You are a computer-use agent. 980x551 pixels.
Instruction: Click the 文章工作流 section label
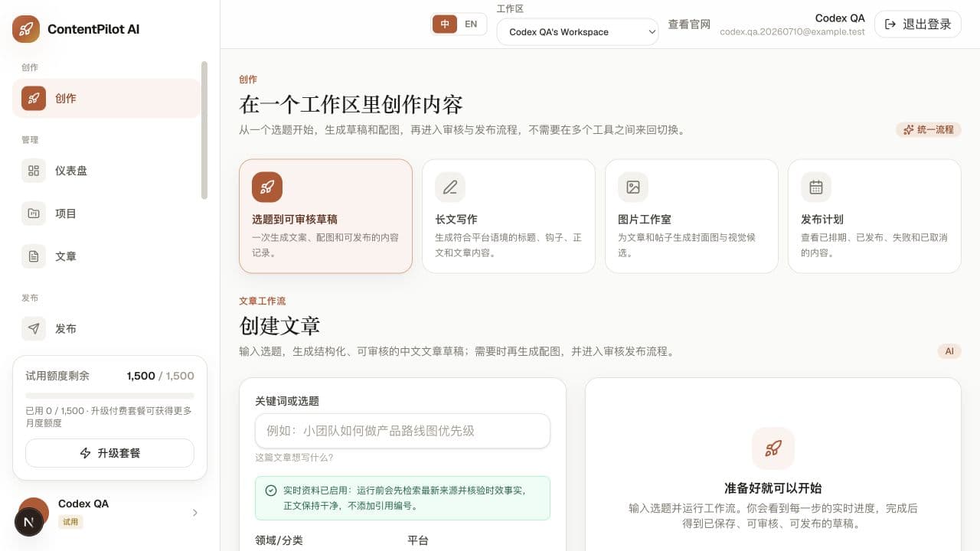click(x=263, y=302)
